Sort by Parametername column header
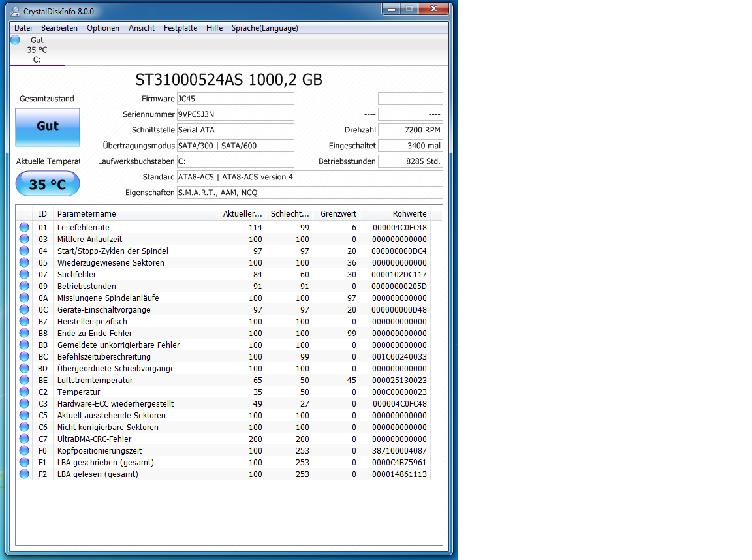The width and height of the screenshot is (752, 560). point(136,214)
